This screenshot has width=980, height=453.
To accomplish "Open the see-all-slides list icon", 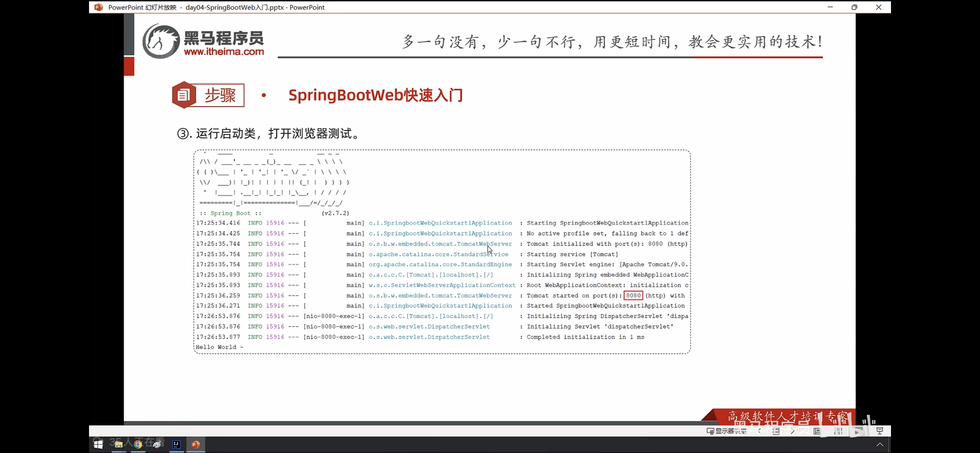I will (x=776, y=431).
